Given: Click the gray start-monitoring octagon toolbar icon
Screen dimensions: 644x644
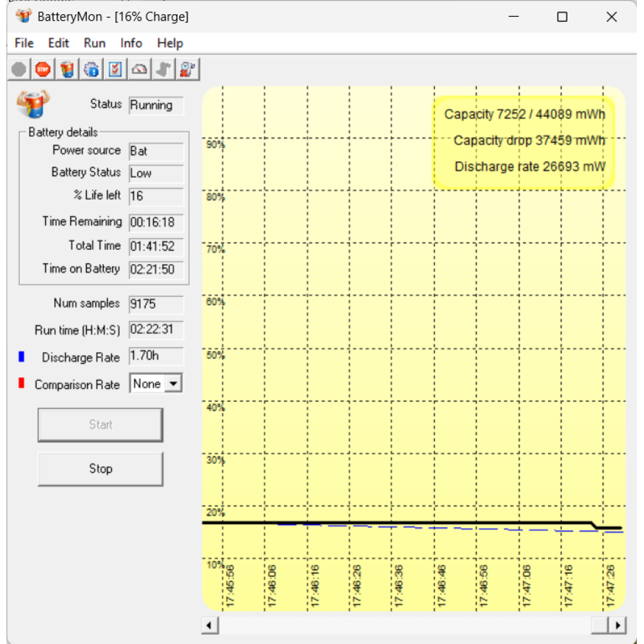Looking at the screenshot, I should [19, 70].
